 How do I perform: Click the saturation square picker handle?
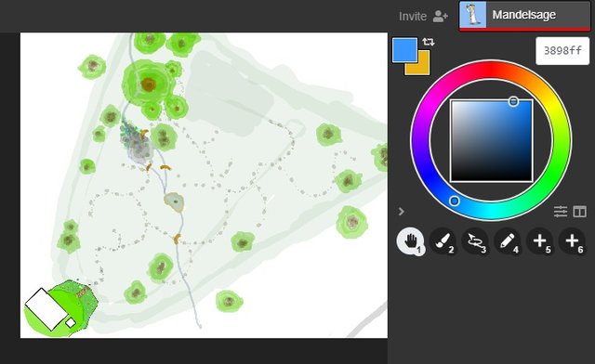[x=513, y=101]
